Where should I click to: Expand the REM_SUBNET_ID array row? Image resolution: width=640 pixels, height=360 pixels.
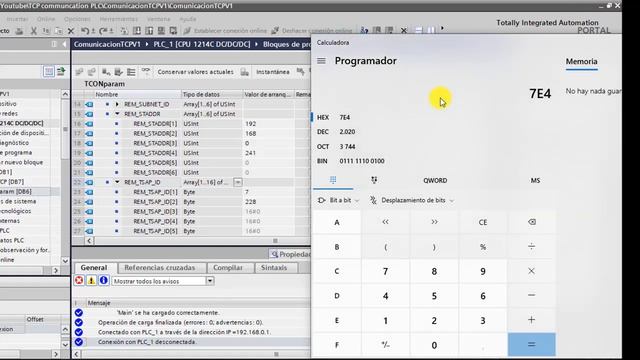pos(117,104)
